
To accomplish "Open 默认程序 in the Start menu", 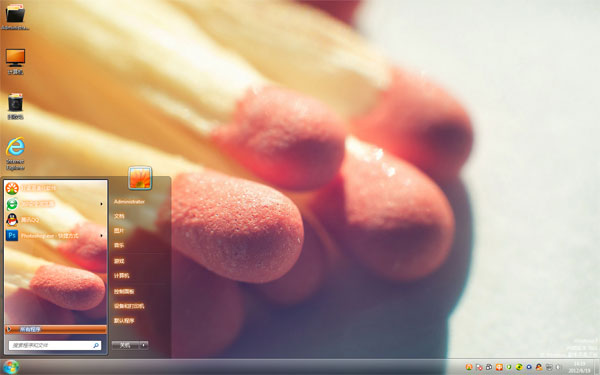I will tap(124, 321).
